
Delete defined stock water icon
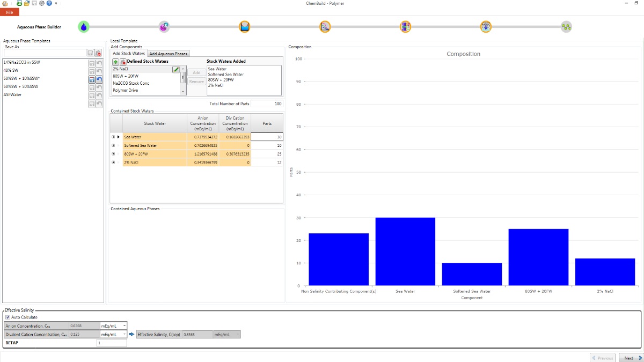click(123, 62)
